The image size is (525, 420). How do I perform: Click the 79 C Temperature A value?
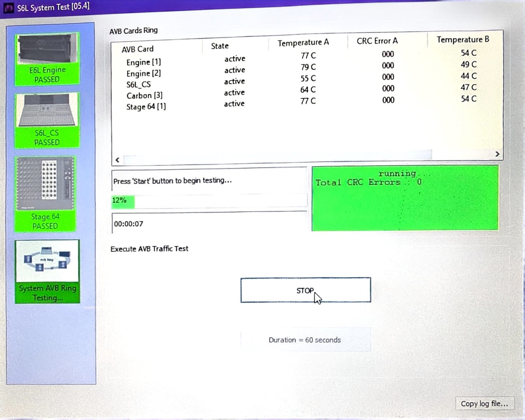click(308, 67)
